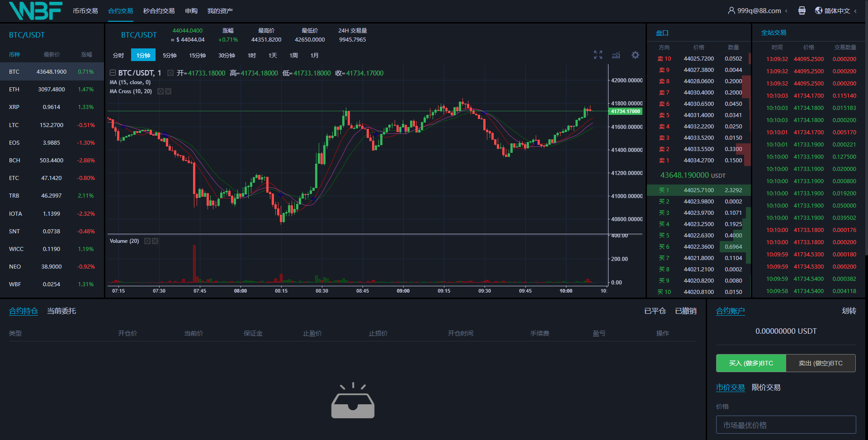Select the 1天 chart interval
This screenshot has height=440, width=868.
point(273,55)
